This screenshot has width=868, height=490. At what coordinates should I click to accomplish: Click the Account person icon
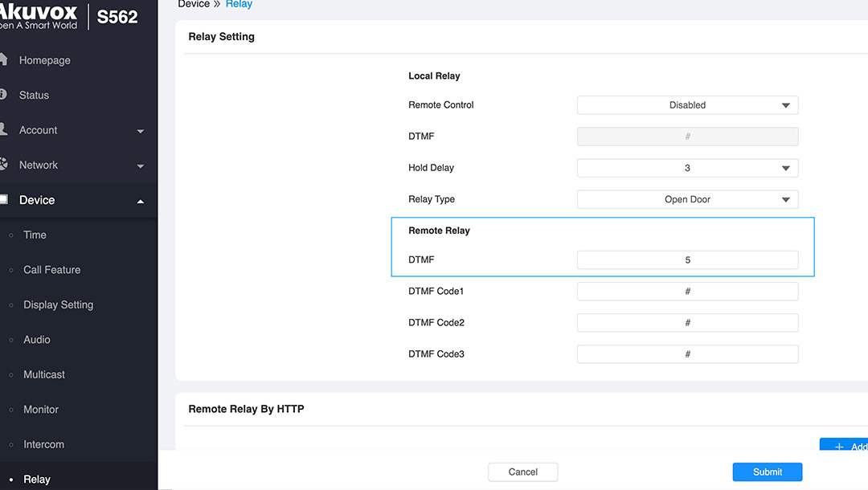3,130
